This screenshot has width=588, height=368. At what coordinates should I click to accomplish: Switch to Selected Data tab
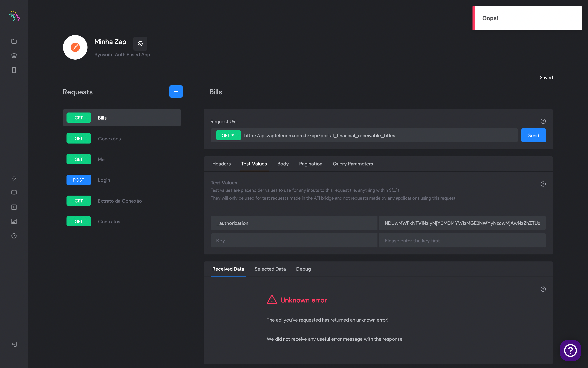(270, 269)
